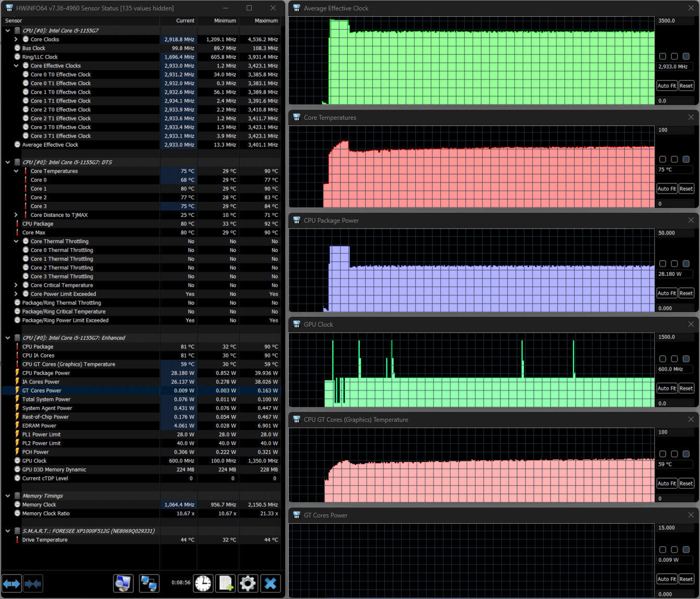Screen dimensions: 700x599
Task: Click the Maximum column header
Action: [260, 21]
